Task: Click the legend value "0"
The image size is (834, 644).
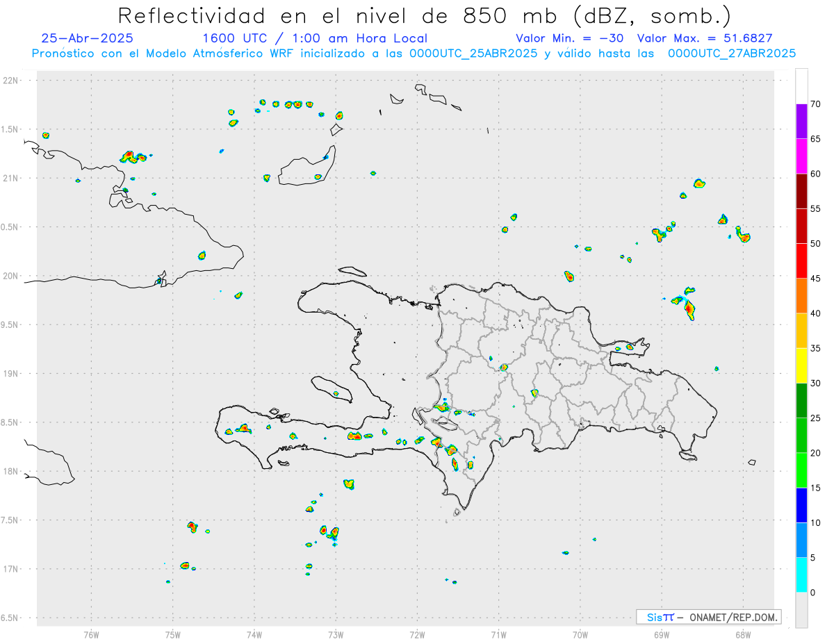Action: (x=812, y=593)
